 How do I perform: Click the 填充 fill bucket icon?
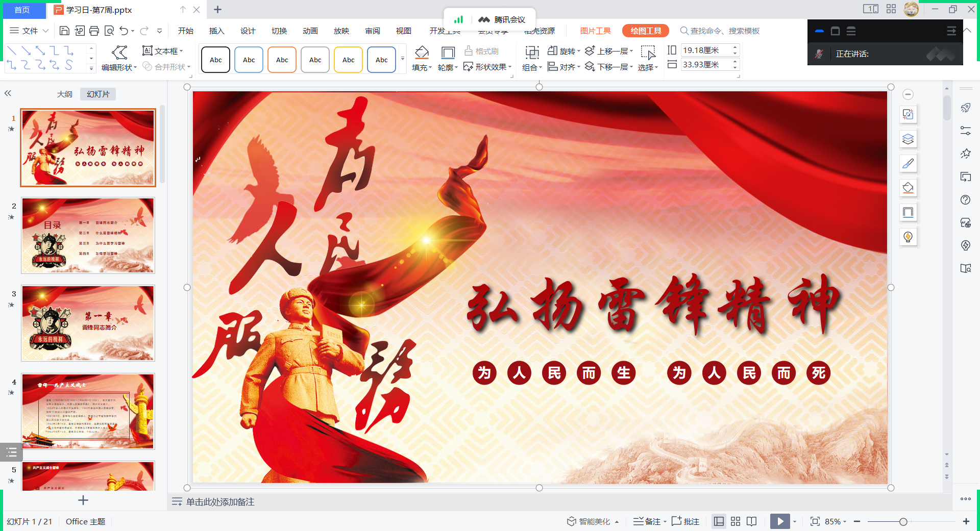pos(422,53)
